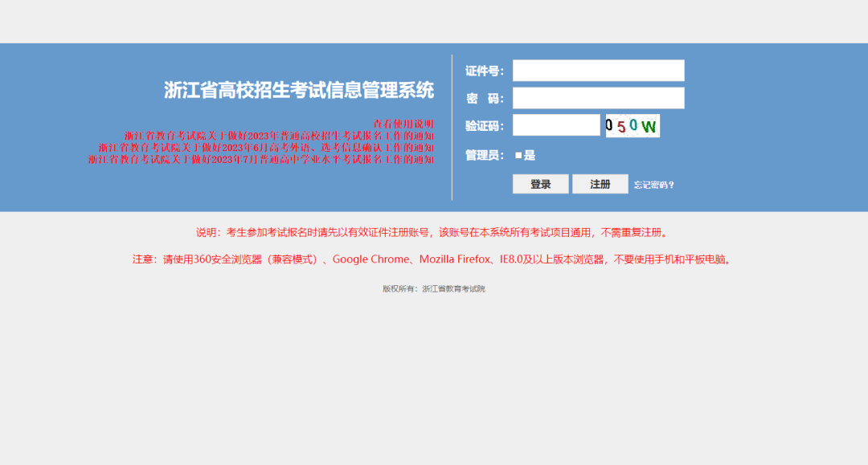868x465 pixels.
Task: Click the 注意 browser requirement notice
Action: (x=432, y=259)
